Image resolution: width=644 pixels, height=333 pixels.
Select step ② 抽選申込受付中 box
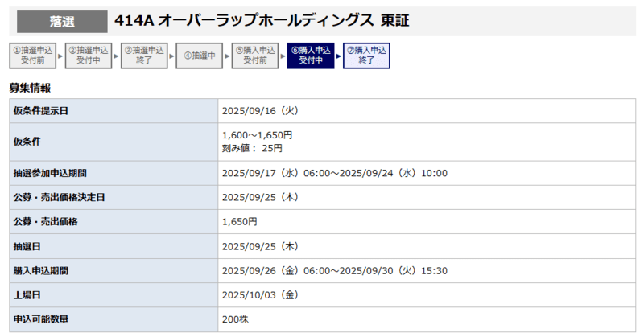click(87, 55)
